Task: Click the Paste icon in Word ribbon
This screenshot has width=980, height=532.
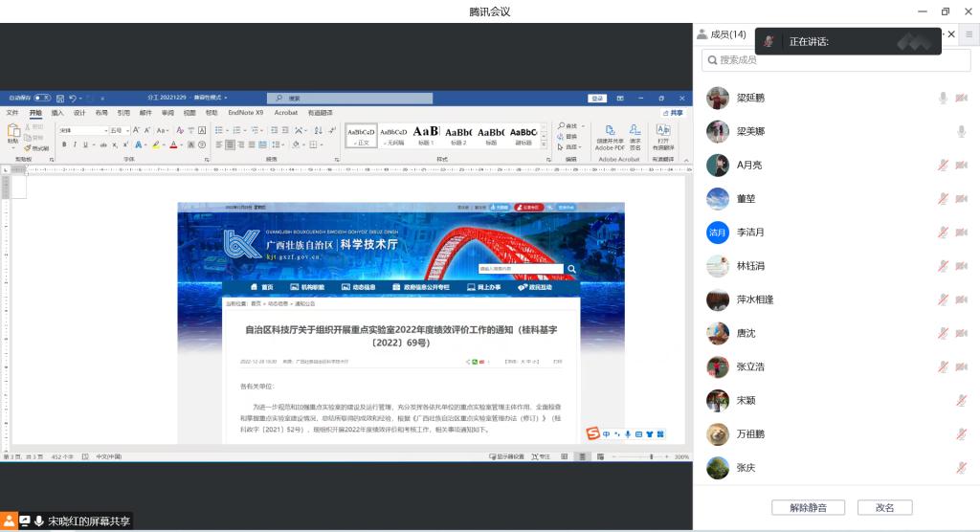Action: click(x=12, y=135)
